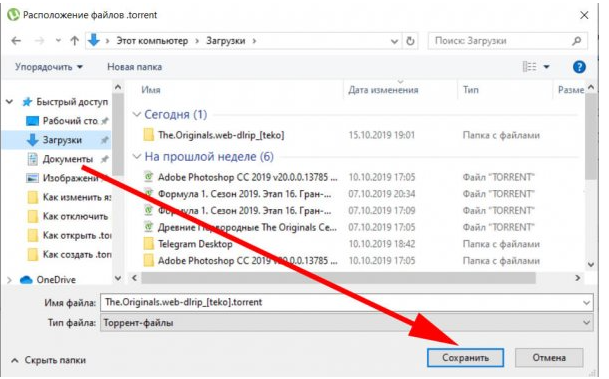Collapse the 'На прошлой неделе (6)' group
Image resolution: width=609 pixels, height=379 pixels.
tap(136, 156)
